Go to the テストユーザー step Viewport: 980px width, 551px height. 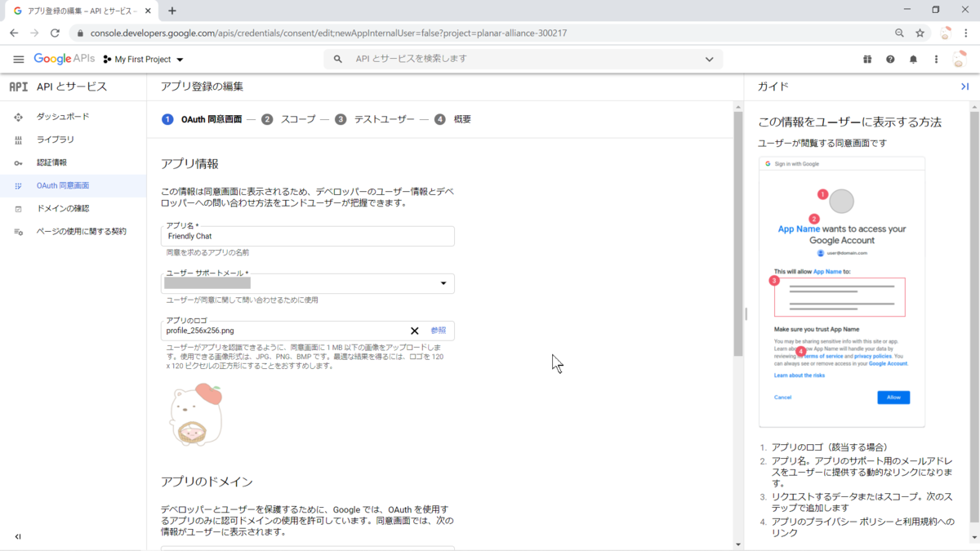coord(382,118)
